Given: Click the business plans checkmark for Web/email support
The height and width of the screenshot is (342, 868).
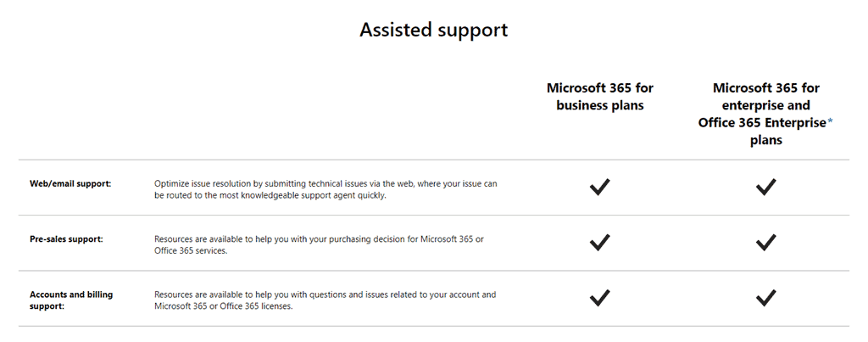Looking at the screenshot, I should click(x=600, y=188).
